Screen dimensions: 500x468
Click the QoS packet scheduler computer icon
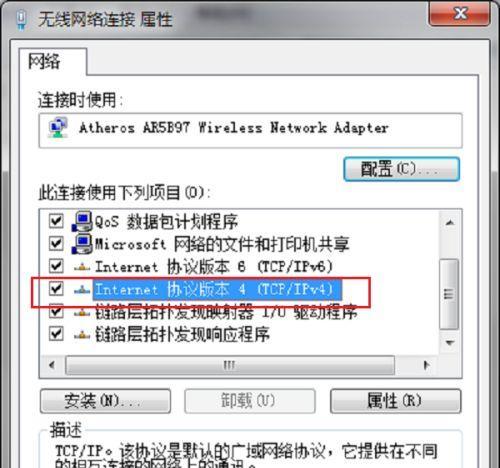pos(82,221)
